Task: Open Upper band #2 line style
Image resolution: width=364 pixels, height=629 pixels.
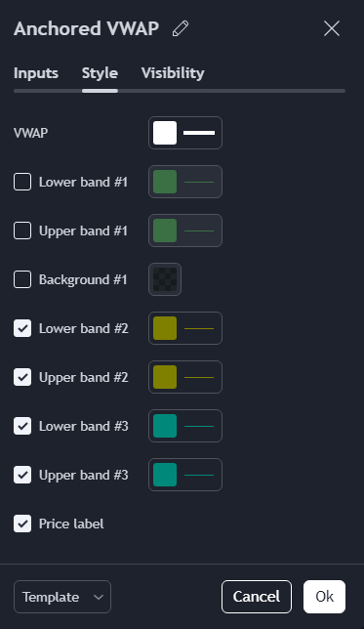Action: pyautogui.click(x=199, y=377)
